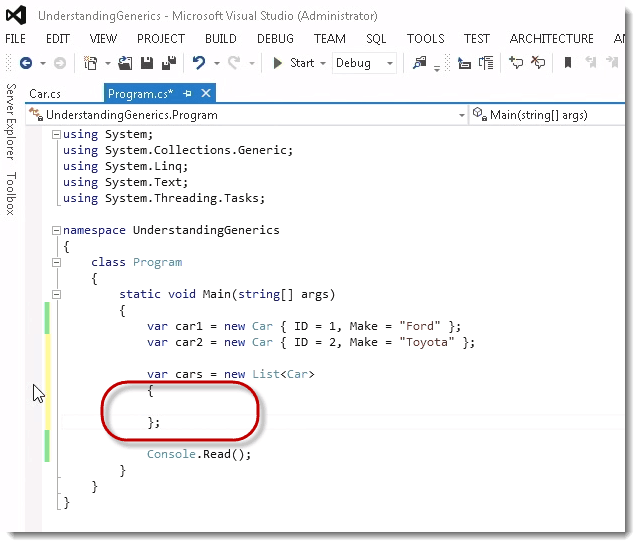Collapse the using directives region
This screenshot has height=547, width=640.
click(56, 134)
